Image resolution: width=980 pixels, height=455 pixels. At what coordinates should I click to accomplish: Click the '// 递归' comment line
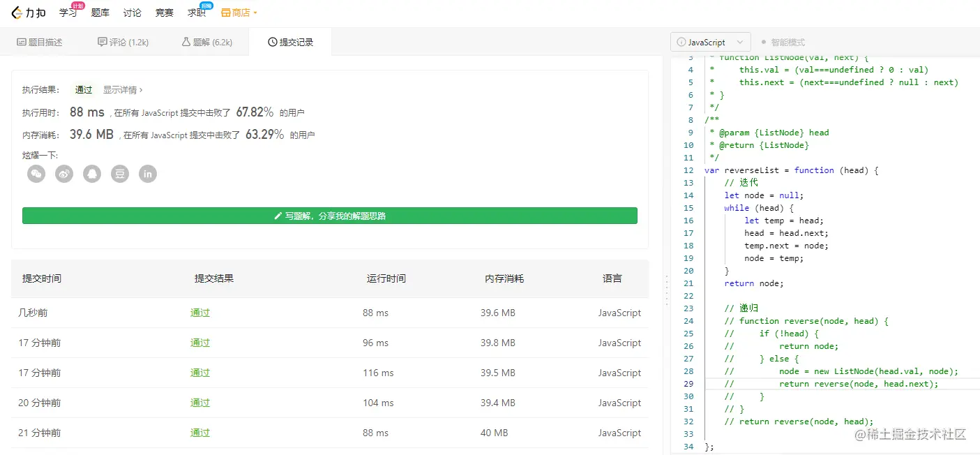pos(741,308)
